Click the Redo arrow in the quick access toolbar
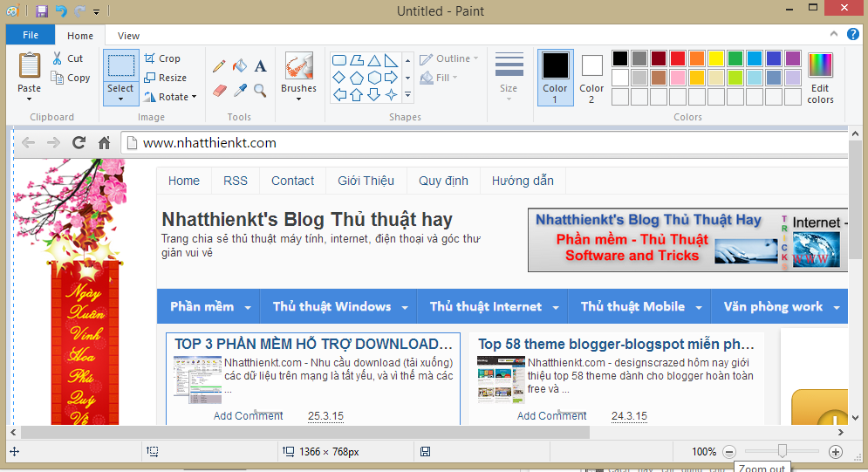The height and width of the screenshot is (472, 868). tap(79, 11)
